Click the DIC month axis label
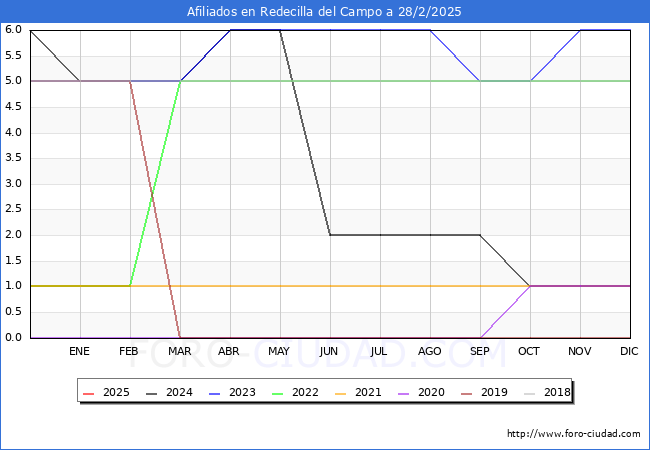The width and height of the screenshot is (650, 450). click(x=629, y=351)
